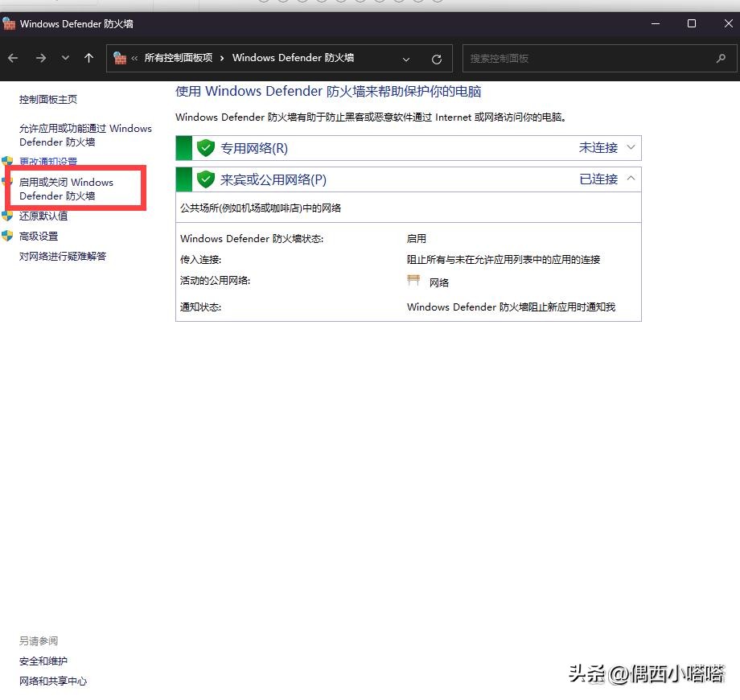The width and height of the screenshot is (740, 700).
Task: Click the forward navigation arrow
Action: [x=39, y=58]
